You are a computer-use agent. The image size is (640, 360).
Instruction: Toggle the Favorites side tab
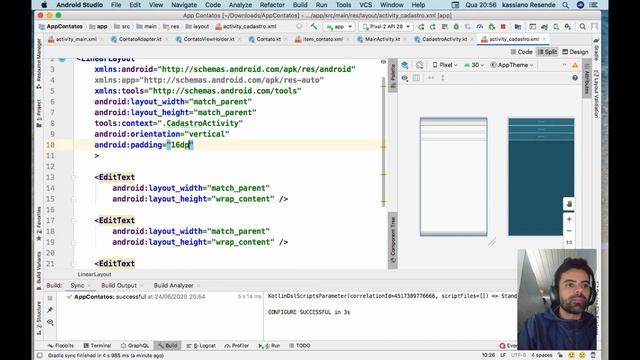coord(39,224)
